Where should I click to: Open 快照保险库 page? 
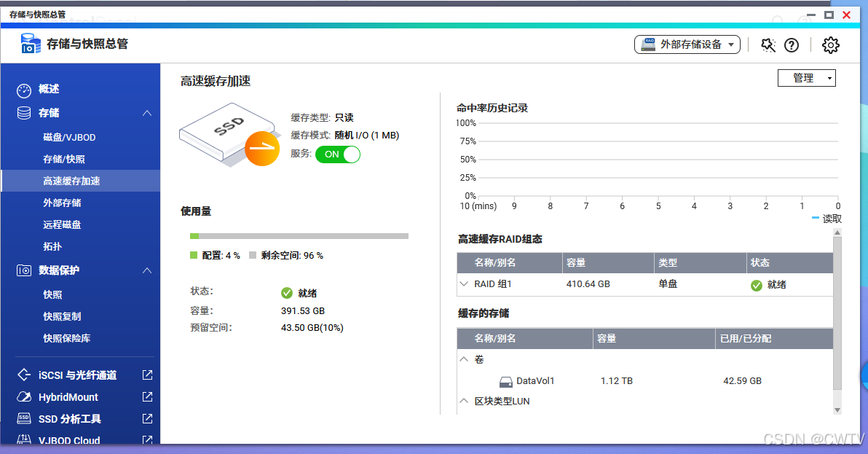tap(67, 338)
